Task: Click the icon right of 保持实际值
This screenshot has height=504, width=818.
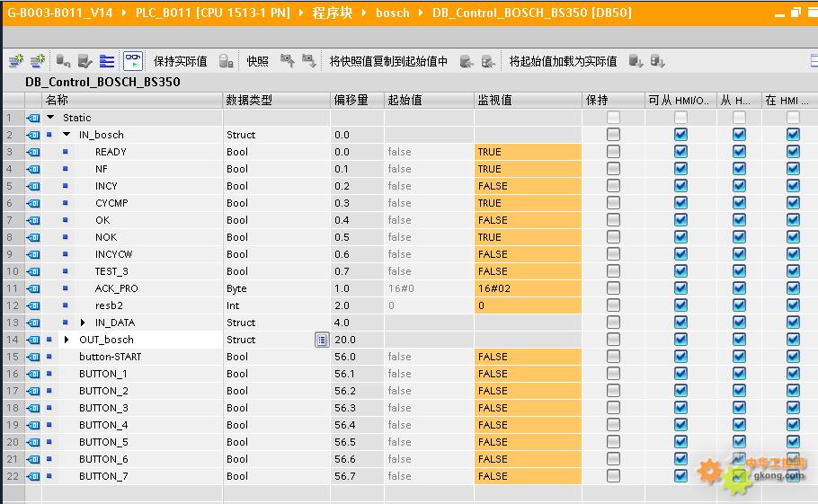Action: (x=226, y=61)
